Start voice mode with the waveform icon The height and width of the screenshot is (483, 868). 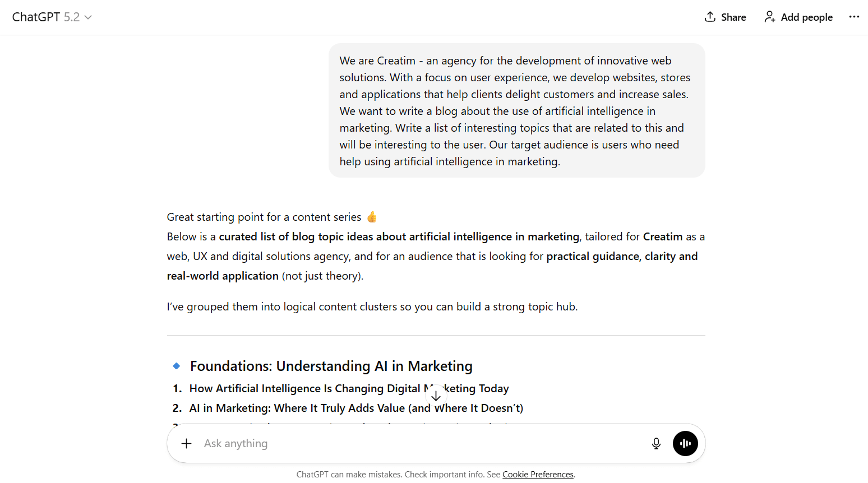685,443
